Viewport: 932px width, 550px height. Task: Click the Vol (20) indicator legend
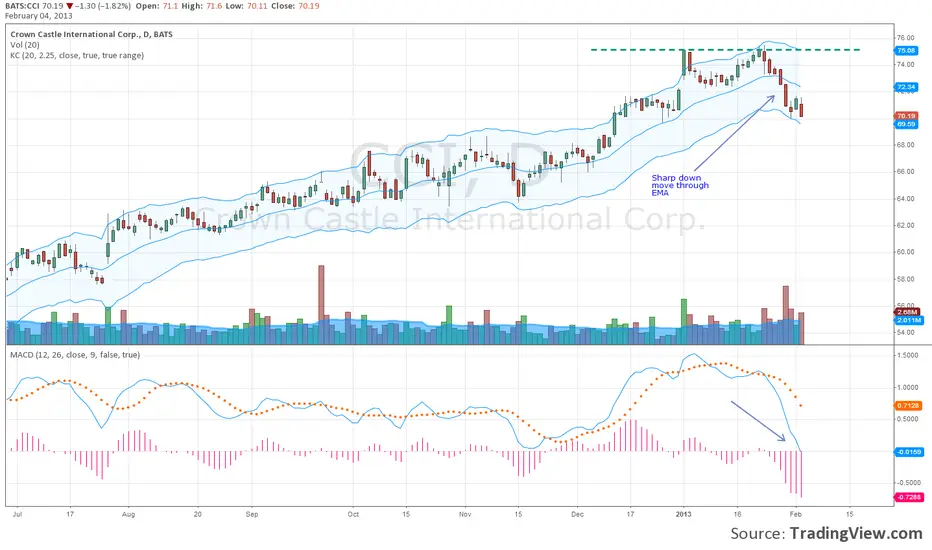click(x=25, y=45)
